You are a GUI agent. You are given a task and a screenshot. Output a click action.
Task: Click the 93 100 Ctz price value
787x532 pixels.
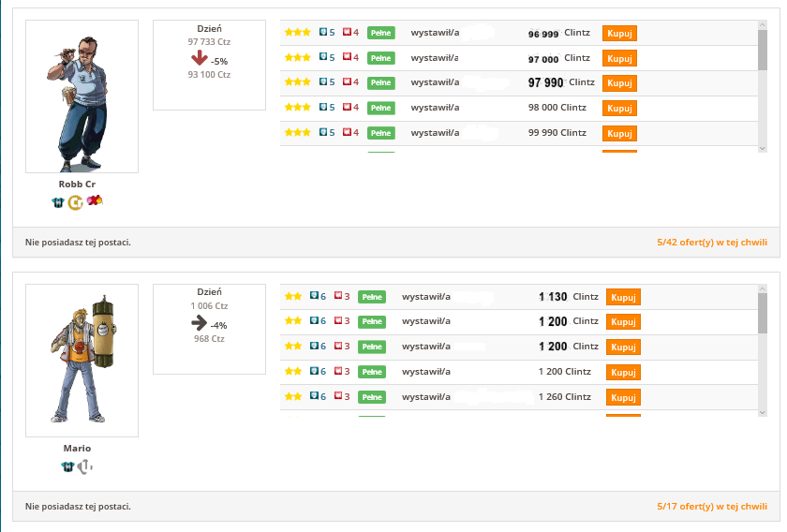pyautogui.click(x=209, y=74)
